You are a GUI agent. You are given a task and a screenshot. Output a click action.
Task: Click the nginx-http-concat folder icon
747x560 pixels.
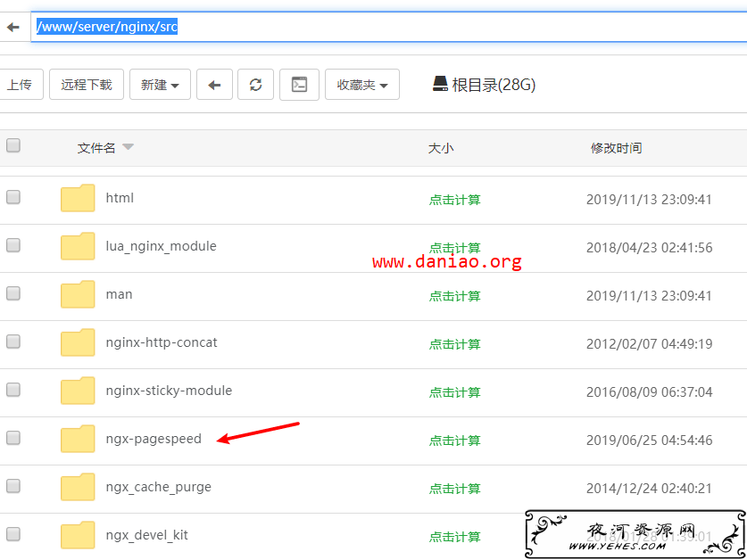(78, 342)
